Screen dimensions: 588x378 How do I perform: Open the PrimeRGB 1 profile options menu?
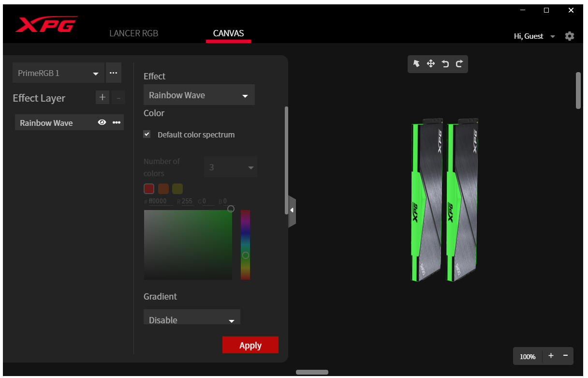[x=113, y=73]
